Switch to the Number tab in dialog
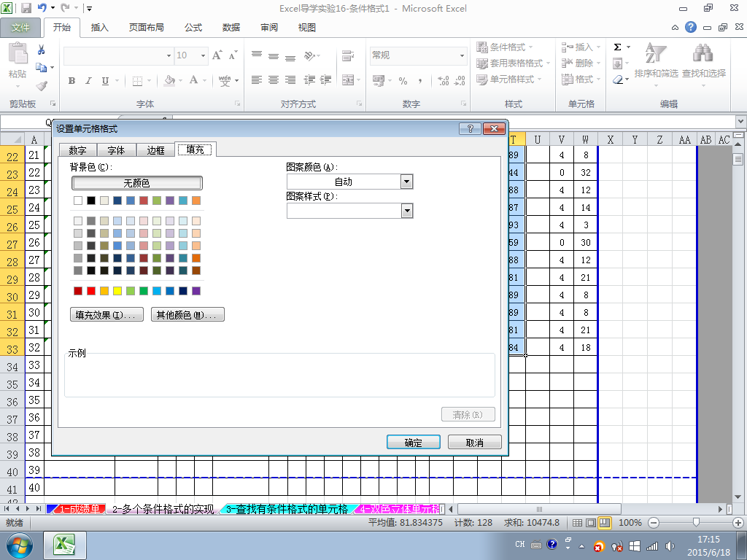This screenshot has width=747, height=560. click(77, 150)
